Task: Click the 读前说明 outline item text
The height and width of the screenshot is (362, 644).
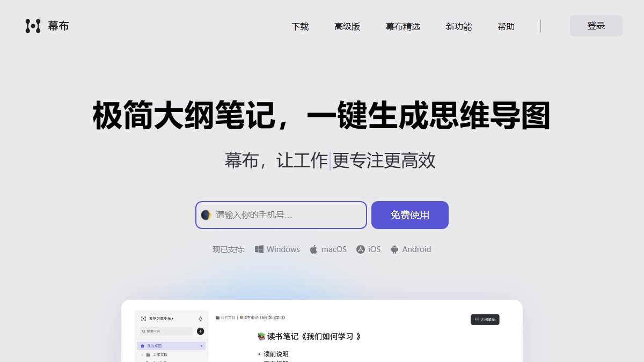Action: (276, 354)
